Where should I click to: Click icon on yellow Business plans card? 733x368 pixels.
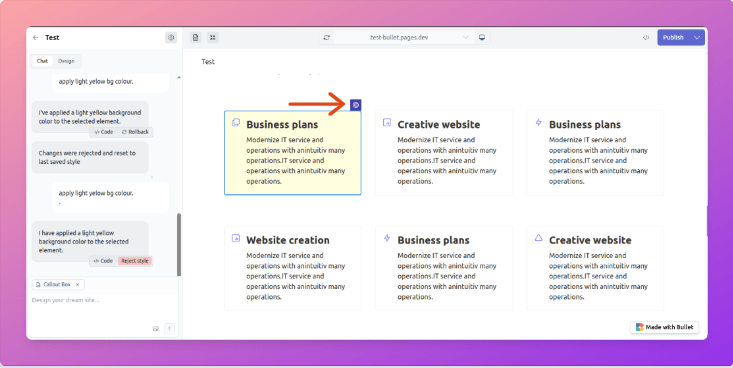point(236,123)
